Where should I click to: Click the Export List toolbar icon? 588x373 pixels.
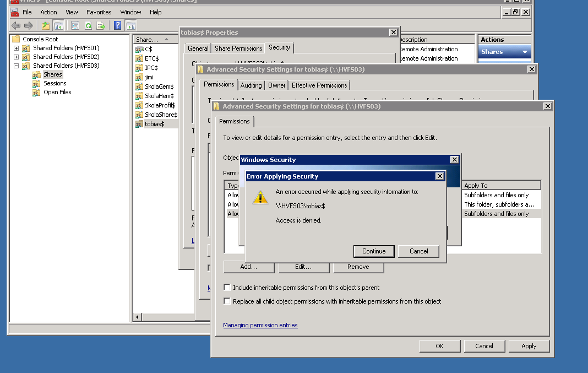pos(101,25)
